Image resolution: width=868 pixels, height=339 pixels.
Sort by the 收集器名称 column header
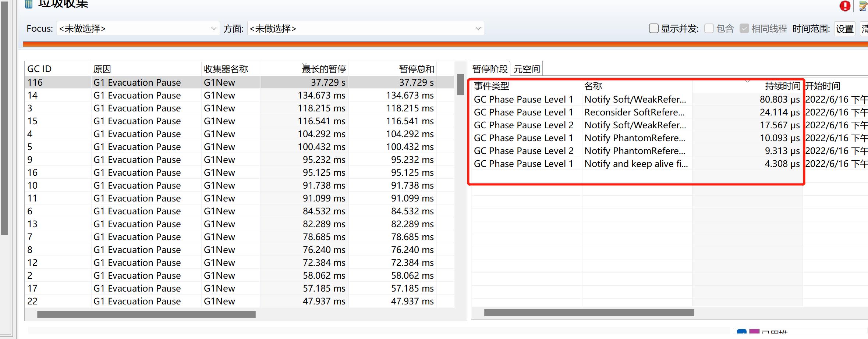pos(231,69)
